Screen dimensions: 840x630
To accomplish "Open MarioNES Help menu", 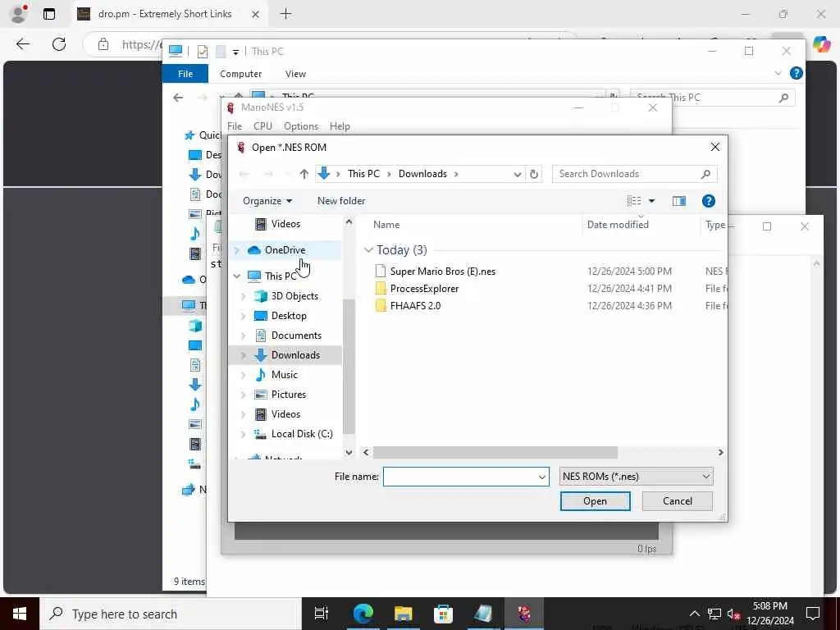I will click(340, 126).
